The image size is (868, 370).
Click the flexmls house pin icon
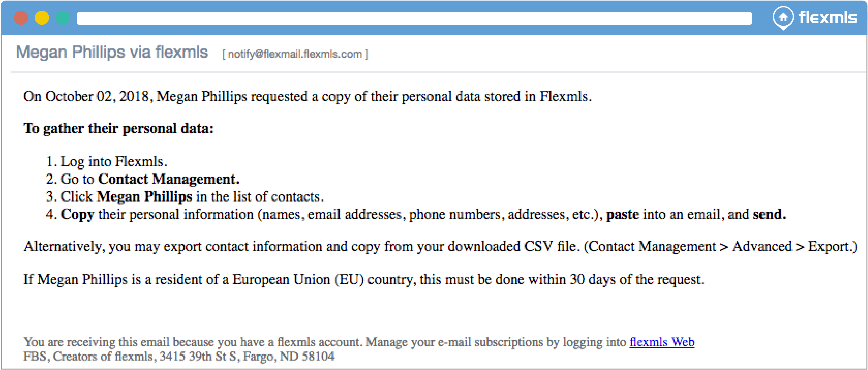pyautogui.click(x=783, y=17)
